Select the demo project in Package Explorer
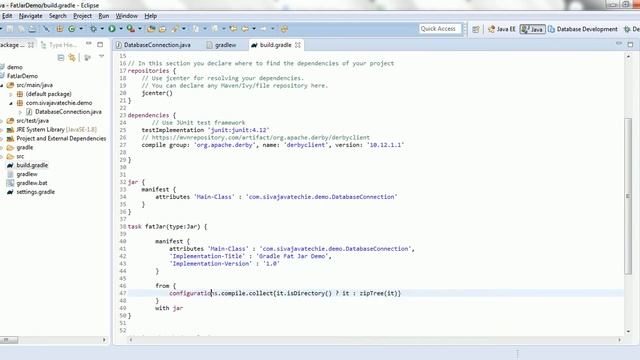The image size is (640, 360). point(15,67)
